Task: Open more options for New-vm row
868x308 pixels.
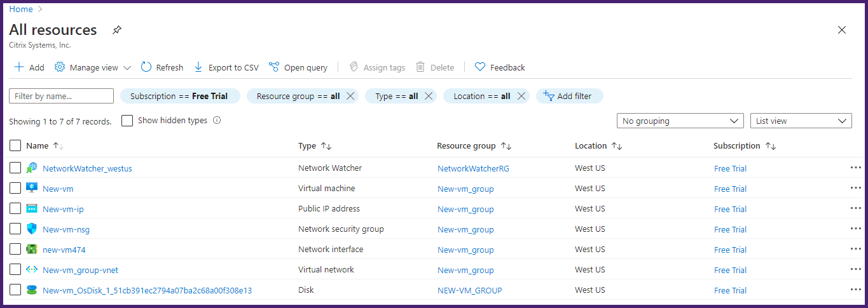Action: [x=855, y=188]
